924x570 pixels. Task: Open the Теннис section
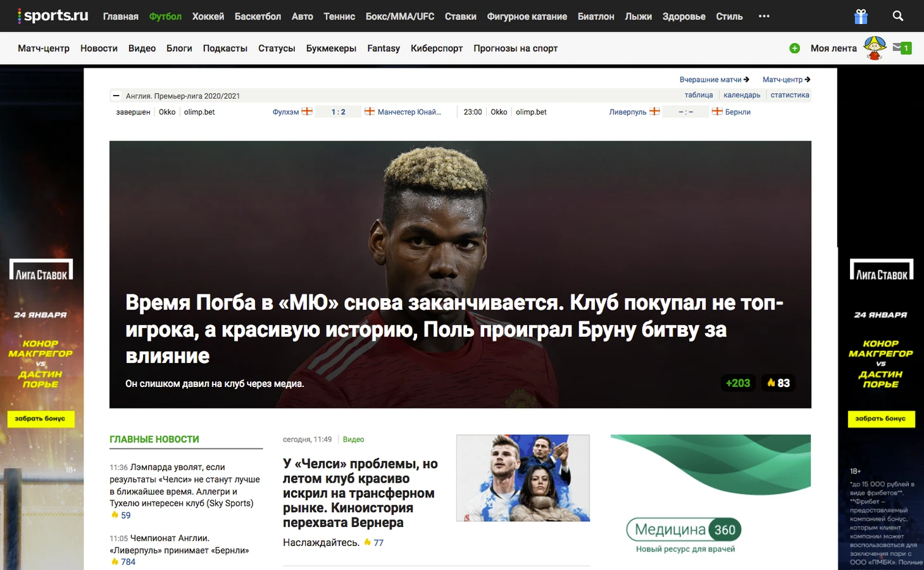(339, 16)
